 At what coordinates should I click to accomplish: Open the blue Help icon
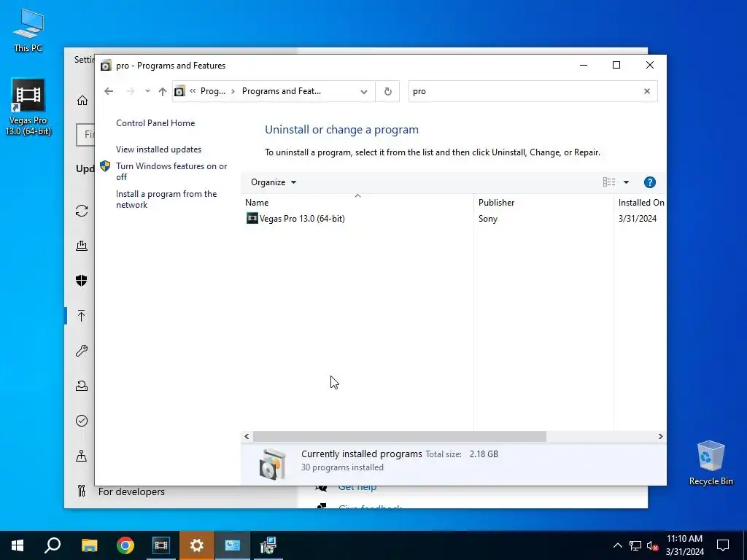tap(649, 182)
